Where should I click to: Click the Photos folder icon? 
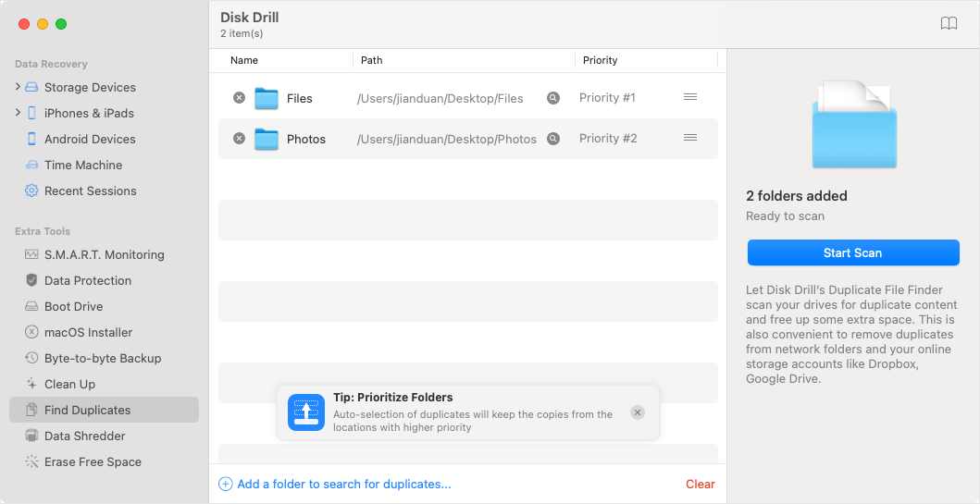(267, 139)
